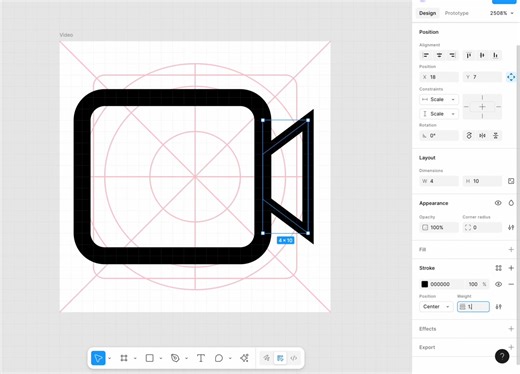Expand Move tool options arrow
Viewport: 520px width, 374px height.
110,358
